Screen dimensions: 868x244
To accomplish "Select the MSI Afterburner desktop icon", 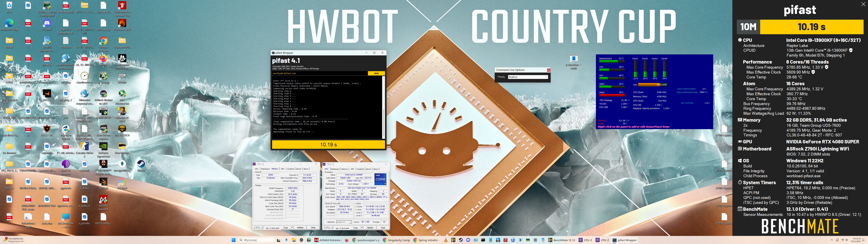I will (122, 97).
